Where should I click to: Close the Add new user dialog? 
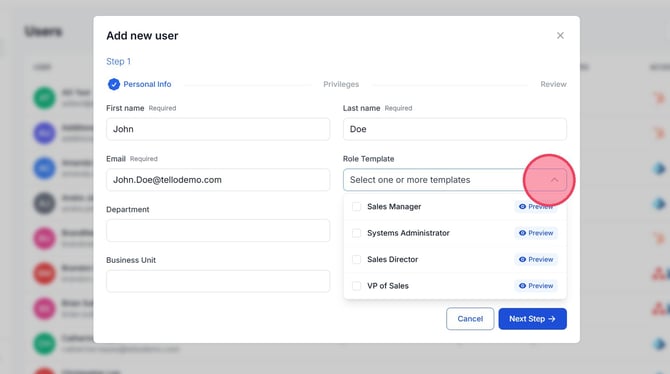[560, 35]
